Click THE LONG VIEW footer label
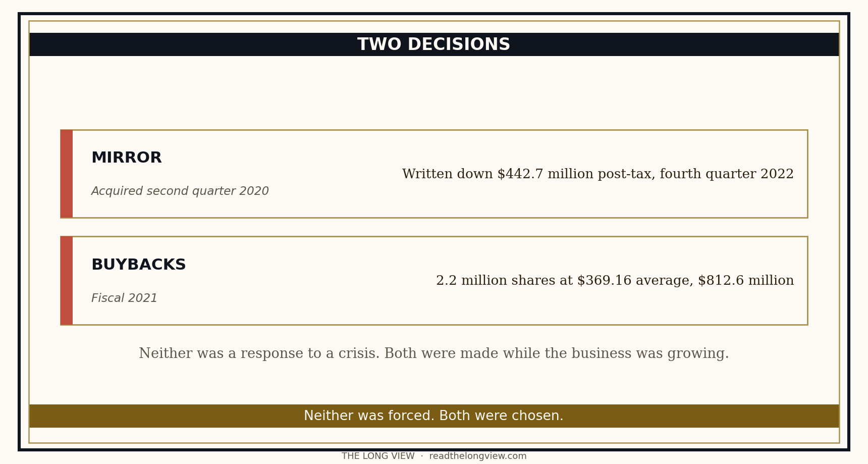Viewport: 868px width, 464px height. click(x=378, y=456)
